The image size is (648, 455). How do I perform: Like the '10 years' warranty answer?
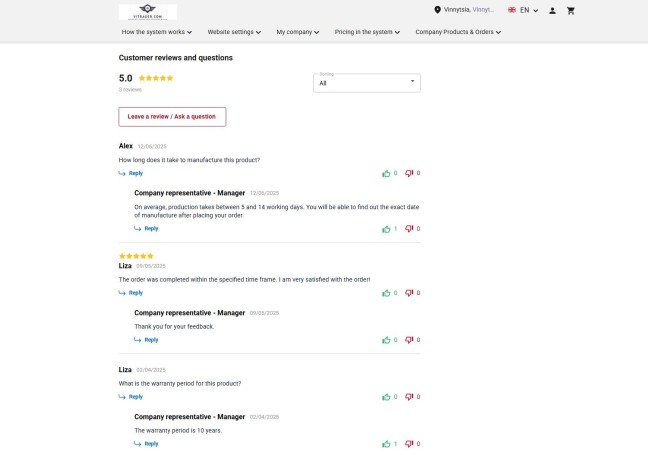(386, 444)
